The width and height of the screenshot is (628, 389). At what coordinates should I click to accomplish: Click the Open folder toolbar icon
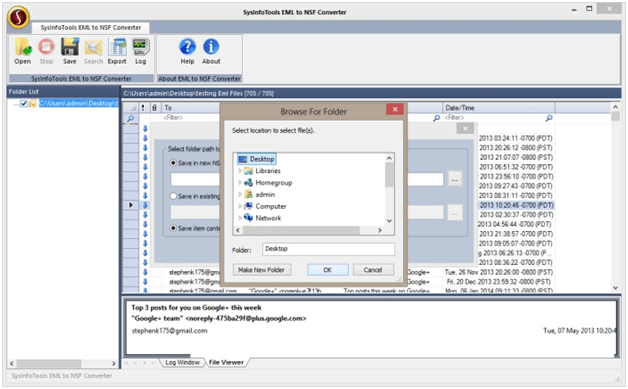[x=23, y=47]
